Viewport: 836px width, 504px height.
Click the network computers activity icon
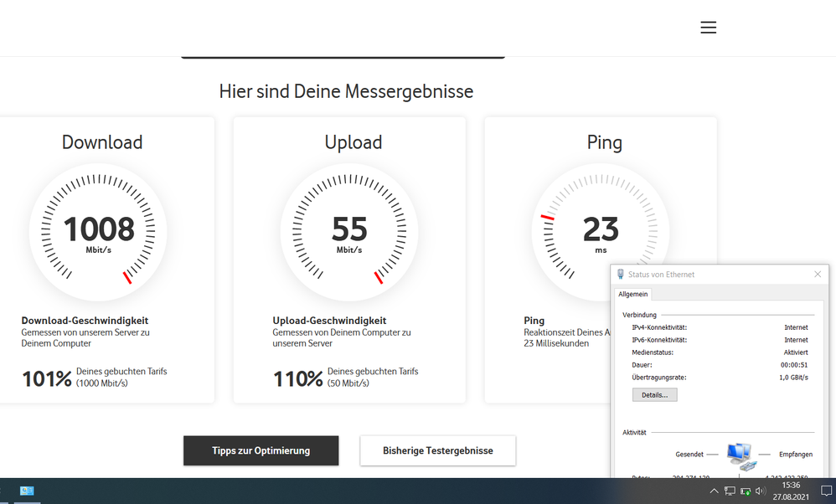click(x=741, y=456)
